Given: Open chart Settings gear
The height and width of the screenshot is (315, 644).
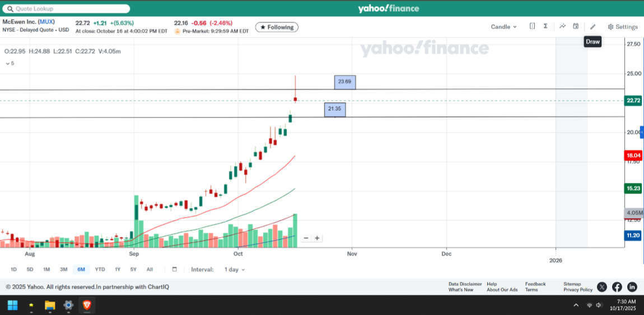Looking at the screenshot, I should 622,27.
